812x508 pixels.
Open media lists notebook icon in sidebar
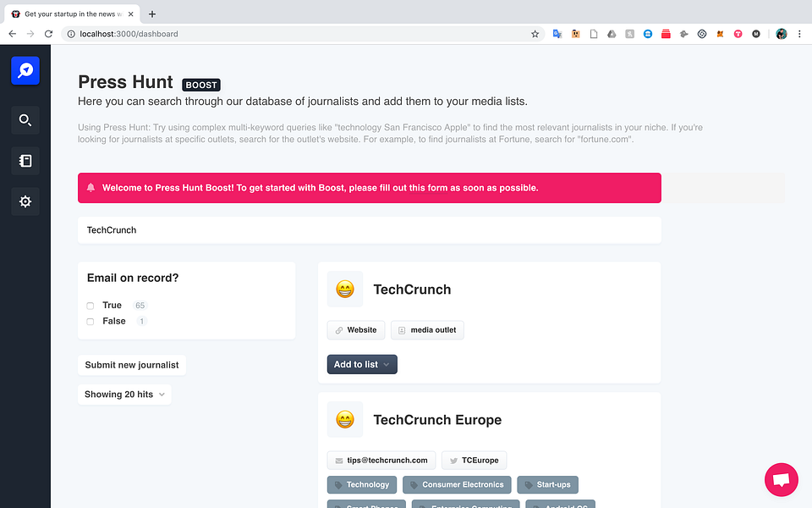point(25,161)
